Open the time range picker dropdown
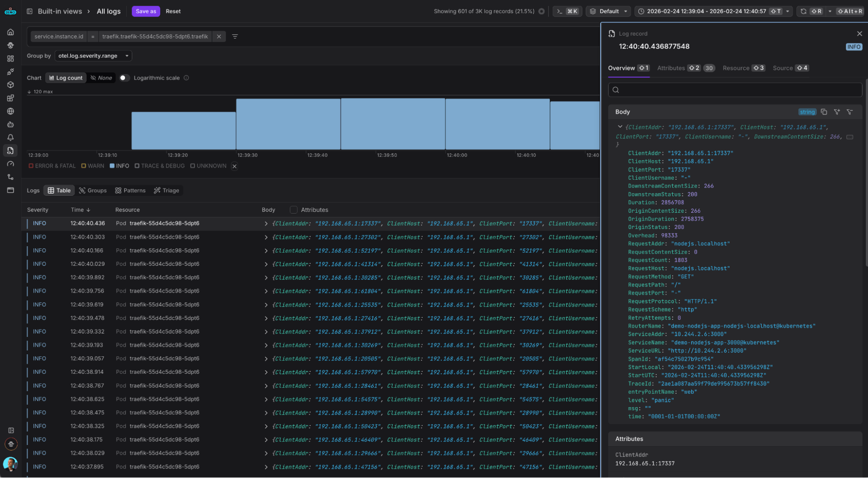868x478 pixels. [x=713, y=11]
